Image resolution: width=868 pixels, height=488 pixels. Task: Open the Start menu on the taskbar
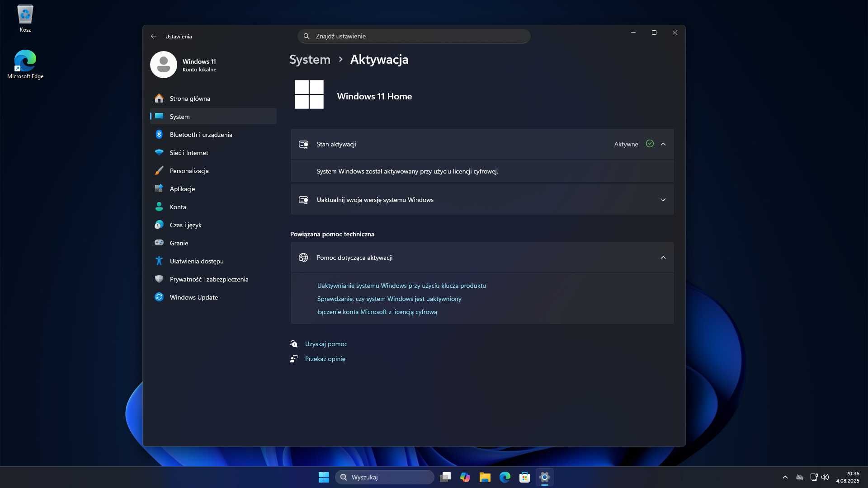324,477
